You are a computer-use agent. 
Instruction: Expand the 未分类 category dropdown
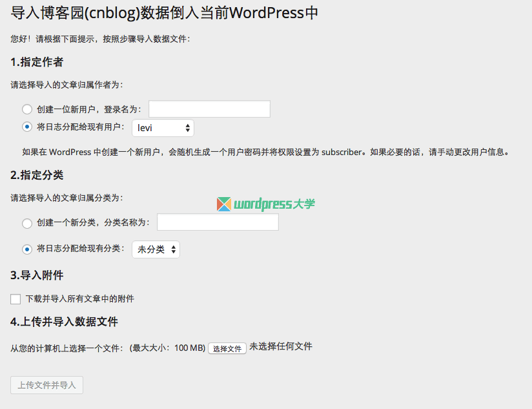[156, 249]
